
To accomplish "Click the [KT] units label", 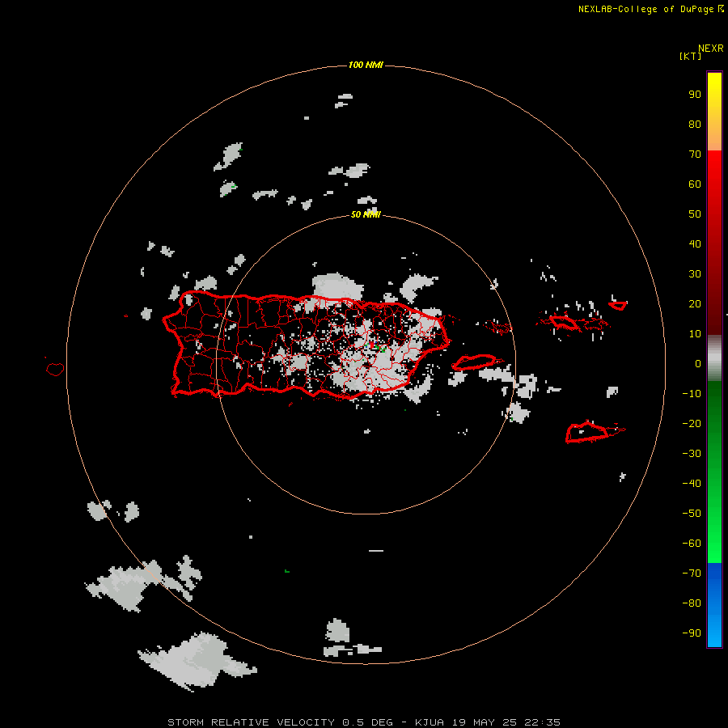I will pos(690,56).
